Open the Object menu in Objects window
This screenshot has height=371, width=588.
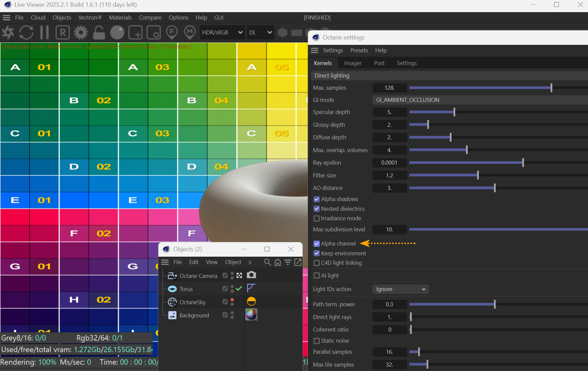tap(233, 262)
